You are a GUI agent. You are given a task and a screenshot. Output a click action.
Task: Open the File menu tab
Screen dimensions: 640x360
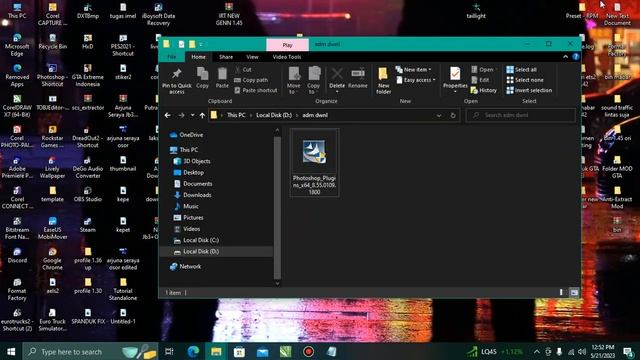[x=172, y=57]
